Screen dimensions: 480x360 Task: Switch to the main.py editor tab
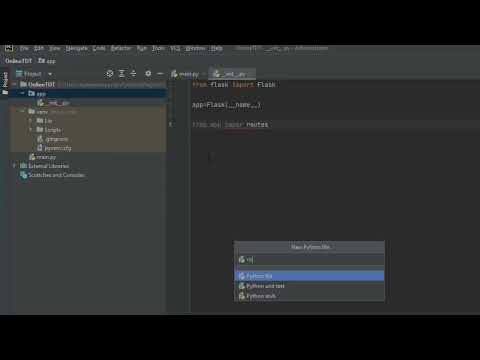pos(185,74)
